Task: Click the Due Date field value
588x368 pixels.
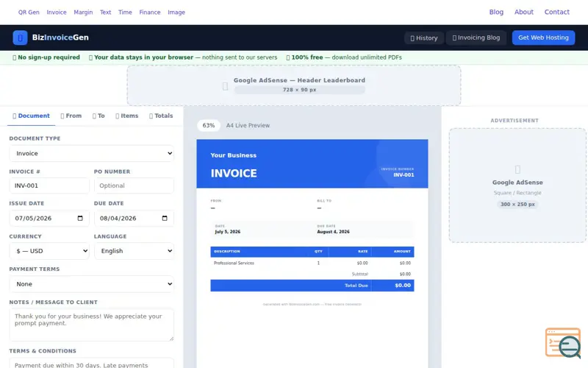Action: [118, 218]
